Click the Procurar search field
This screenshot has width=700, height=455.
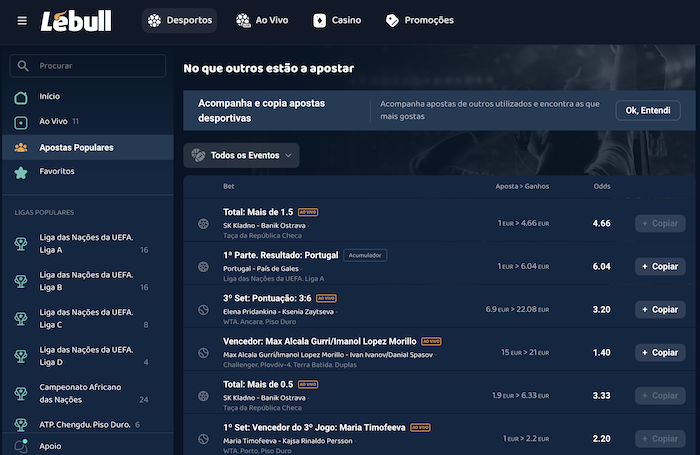click(88, 66)
